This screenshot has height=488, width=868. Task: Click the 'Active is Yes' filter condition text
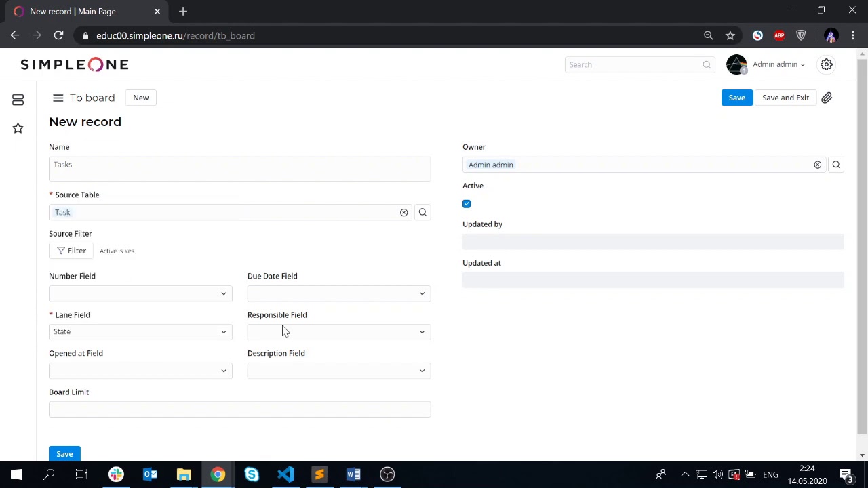(x=117, y=251)
